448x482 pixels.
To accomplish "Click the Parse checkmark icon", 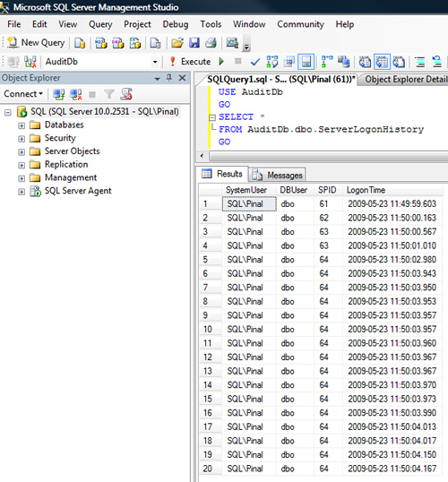I will 255,62.
